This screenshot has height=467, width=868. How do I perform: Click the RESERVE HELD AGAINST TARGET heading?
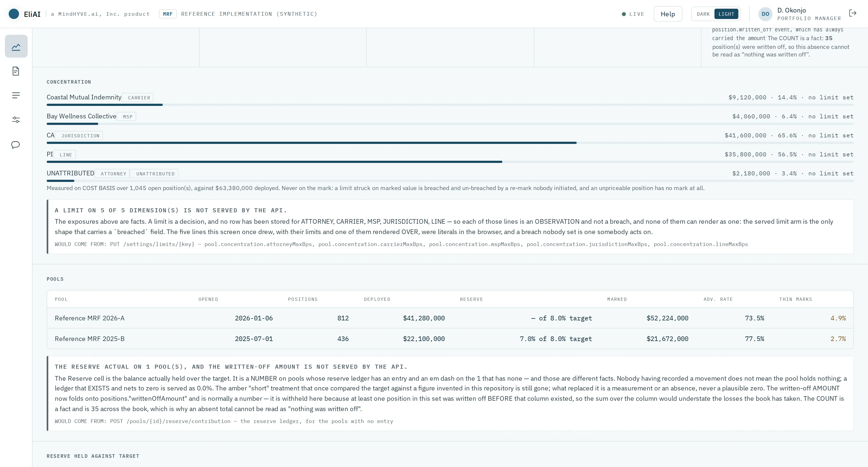93,456
